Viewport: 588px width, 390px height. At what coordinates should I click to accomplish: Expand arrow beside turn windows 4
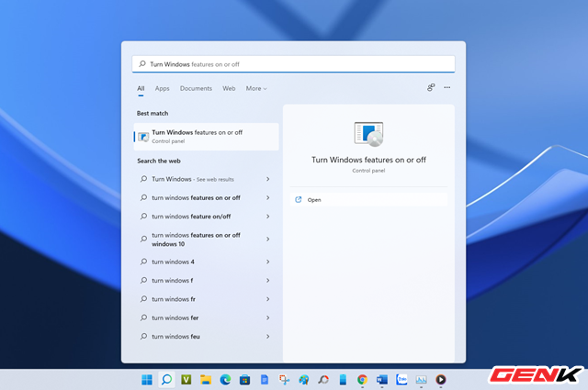[267, 262]
